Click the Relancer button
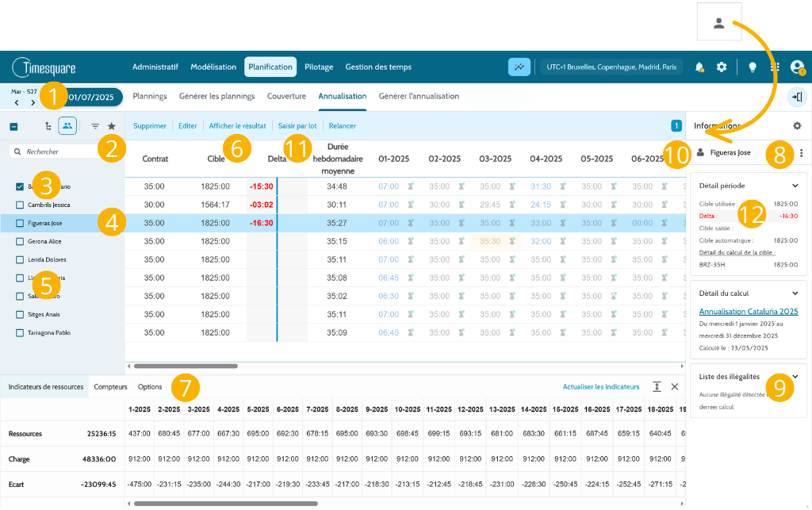Image resolution: width=812 pixels, height=510 pixels. pos(343,126)
